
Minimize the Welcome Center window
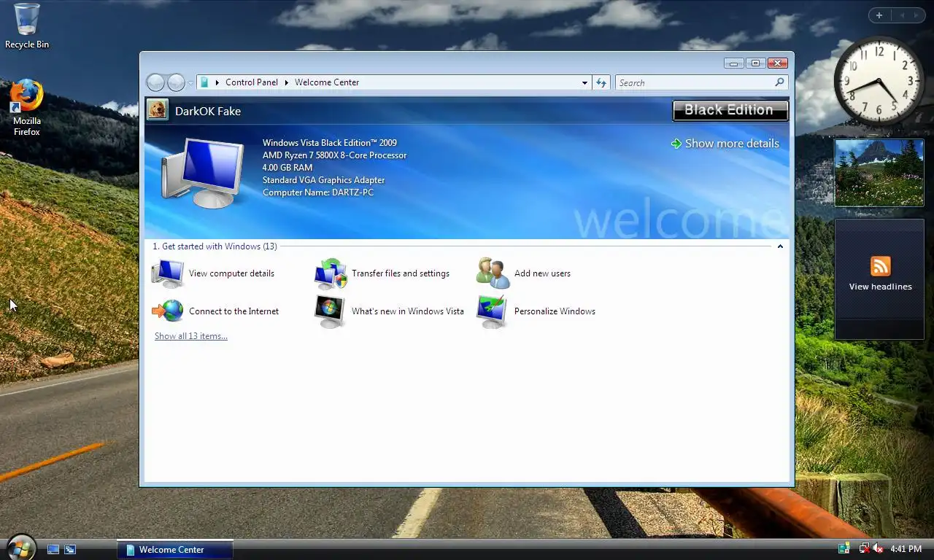tap(735, 63)
